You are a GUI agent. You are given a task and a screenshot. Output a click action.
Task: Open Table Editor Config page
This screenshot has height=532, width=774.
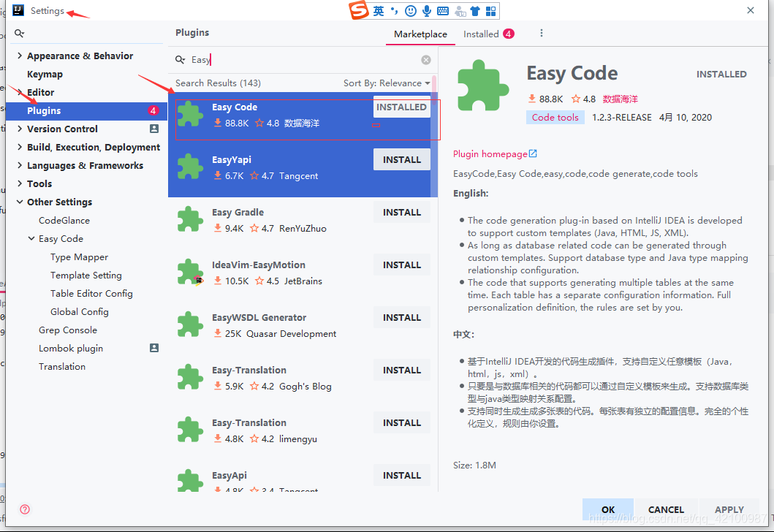coord(91,293)
